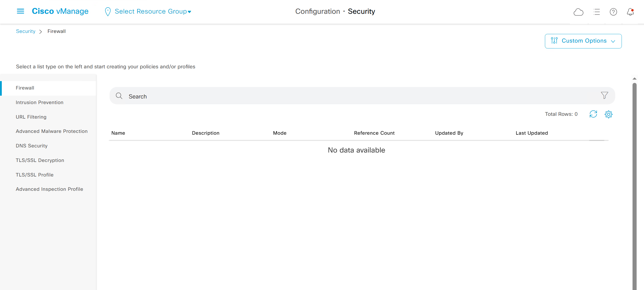Click the Security breadcrumb link
Viewport: 644px width, 290px height.
click(25, 31)
